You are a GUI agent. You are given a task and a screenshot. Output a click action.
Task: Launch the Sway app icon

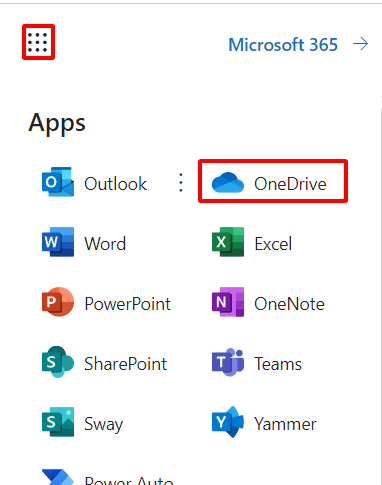[58, 422]
